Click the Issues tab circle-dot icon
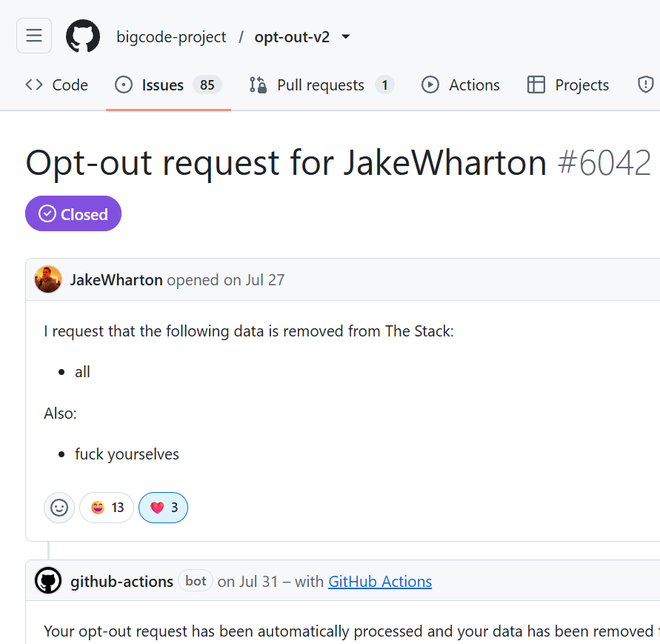Image resolution: width=660 pixels, height=644 pixels. [124, 84]
